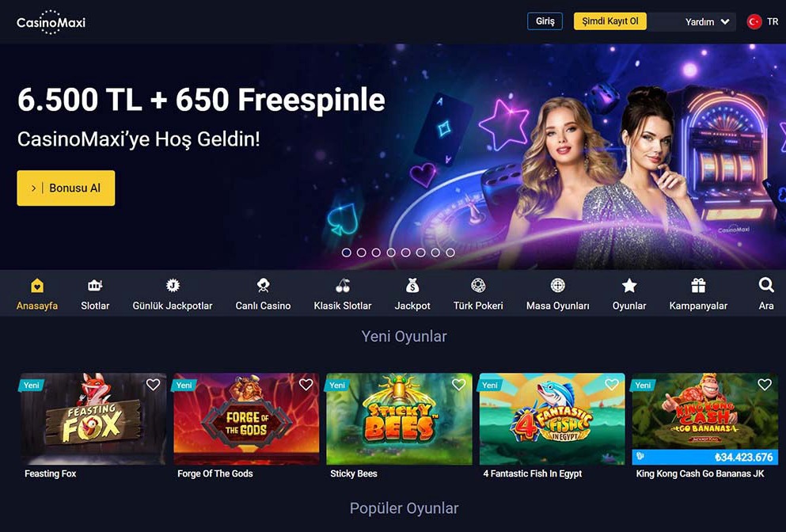Screen dimensions: 786x532
Task: Click the Ara search magnifier icon
Action: tap(766, 285)
